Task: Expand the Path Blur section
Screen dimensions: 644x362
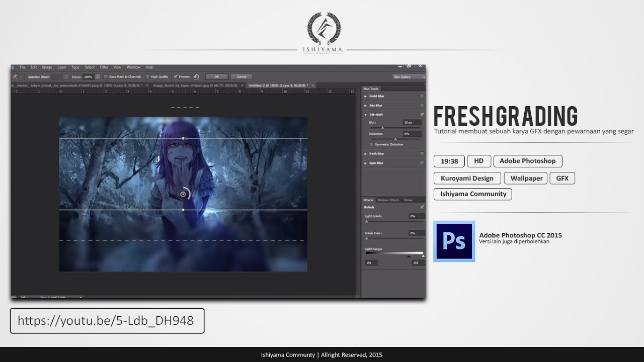Action: 366,154
